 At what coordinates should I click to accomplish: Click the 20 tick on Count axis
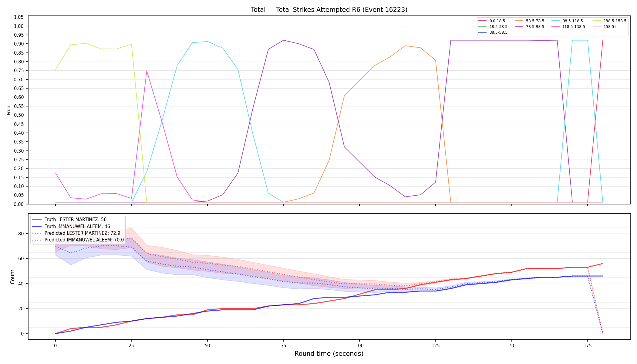(21, 309)
